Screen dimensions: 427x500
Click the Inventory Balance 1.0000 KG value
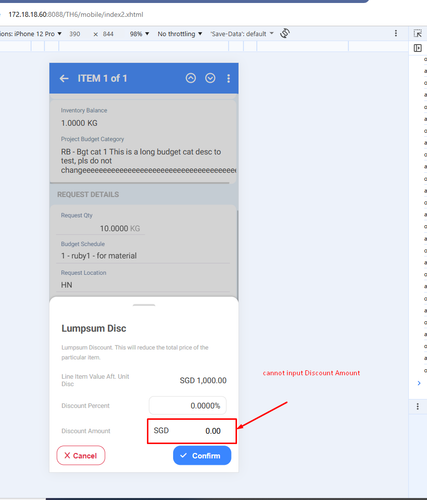pyautogui.click(x=79, y=123)
